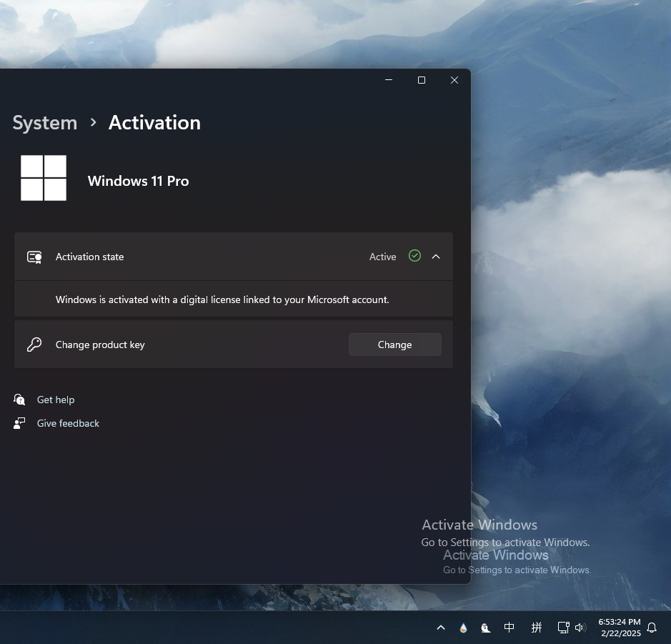
Task: Click the Get help headset icon
Action: pos(19,400)
